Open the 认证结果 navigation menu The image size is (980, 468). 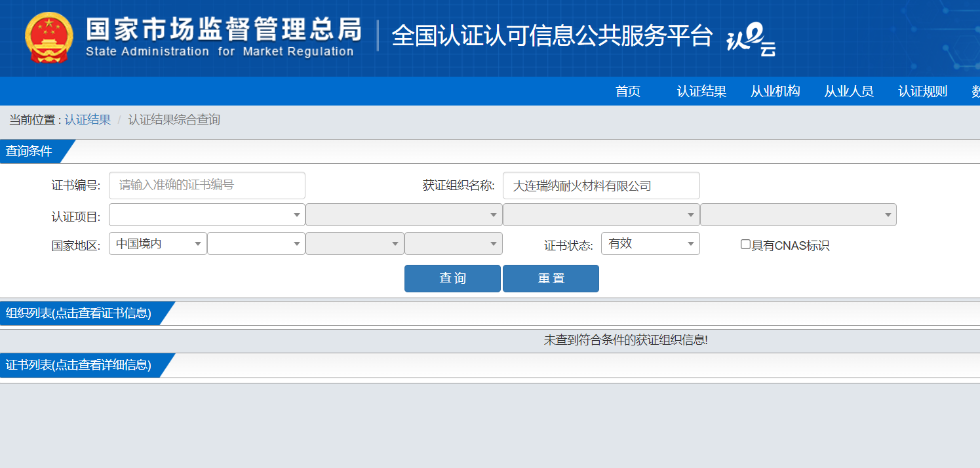pyautogui.click(x=701, y=91)
